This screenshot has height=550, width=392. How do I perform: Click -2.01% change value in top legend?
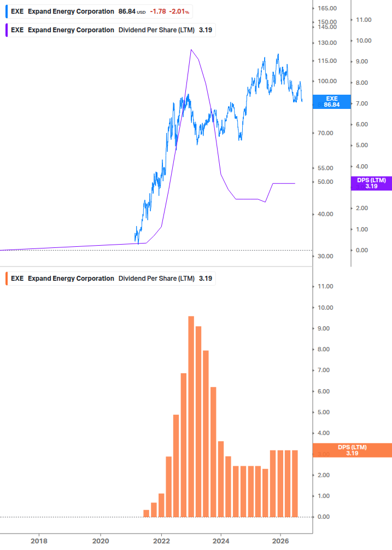pos(179,11)
